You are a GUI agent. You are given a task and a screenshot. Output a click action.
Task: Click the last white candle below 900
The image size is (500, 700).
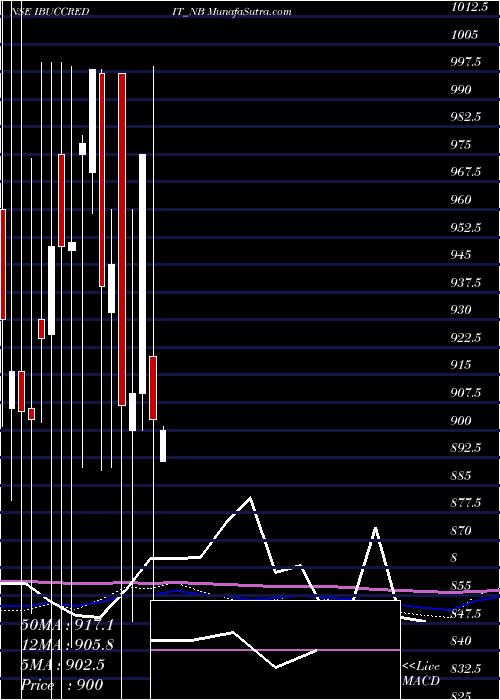[163, 446]
